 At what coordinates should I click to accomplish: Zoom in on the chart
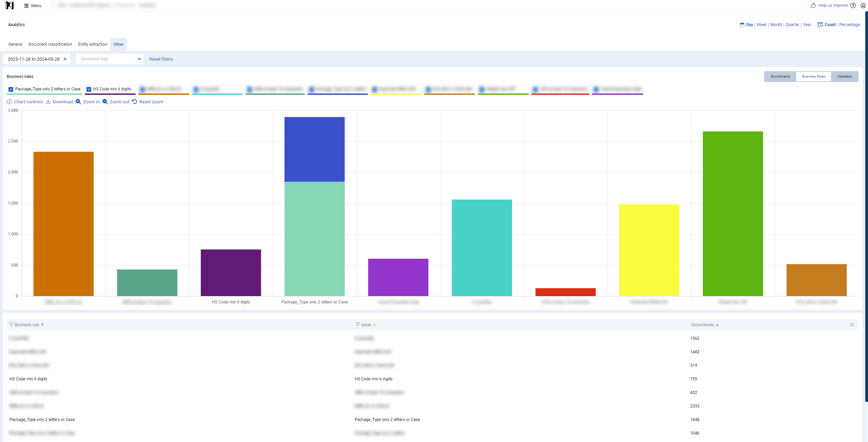(87, 102)
